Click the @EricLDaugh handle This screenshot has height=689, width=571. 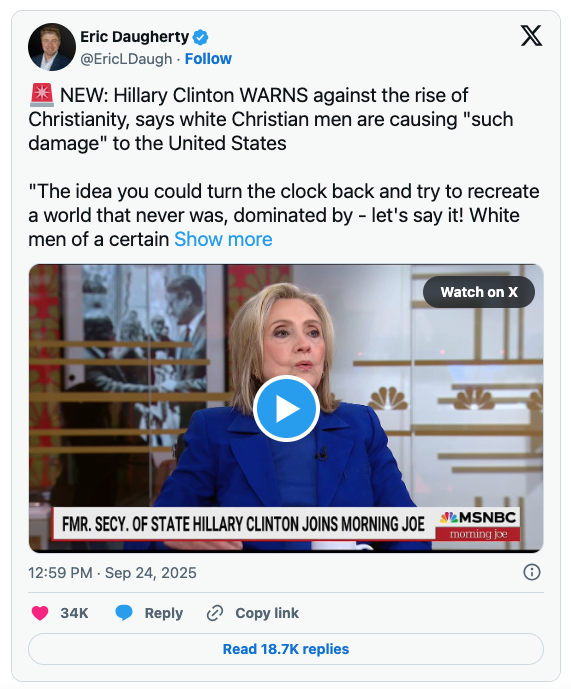[x=126, y=59]
